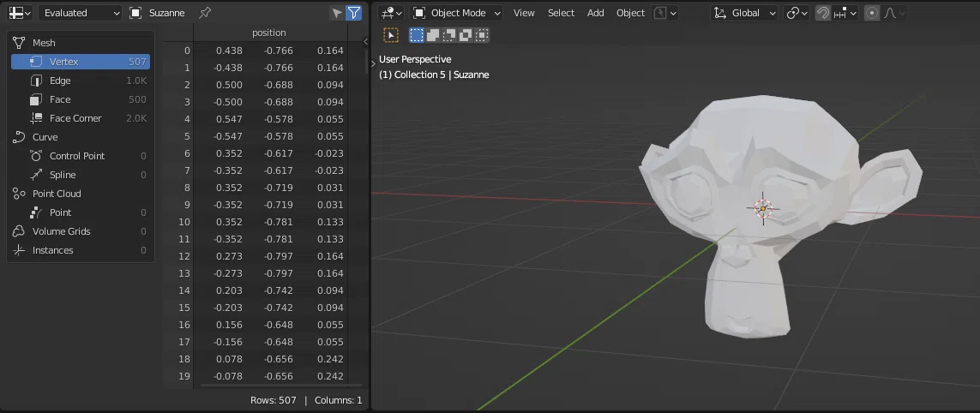Image resolution: width=980 pixels, height=413 pixels.
Task: Open the pivot point dropdown
Action: pos(797,13)
